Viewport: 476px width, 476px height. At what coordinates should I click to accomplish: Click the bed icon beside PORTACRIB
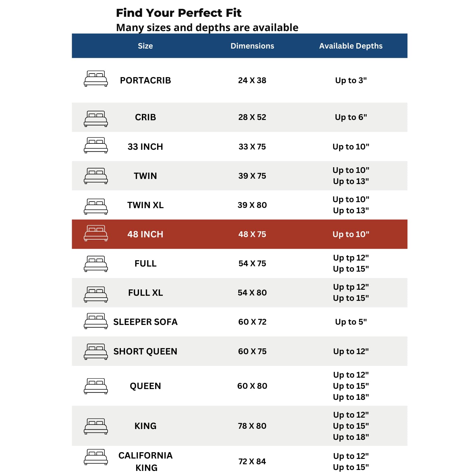(96, 78)
